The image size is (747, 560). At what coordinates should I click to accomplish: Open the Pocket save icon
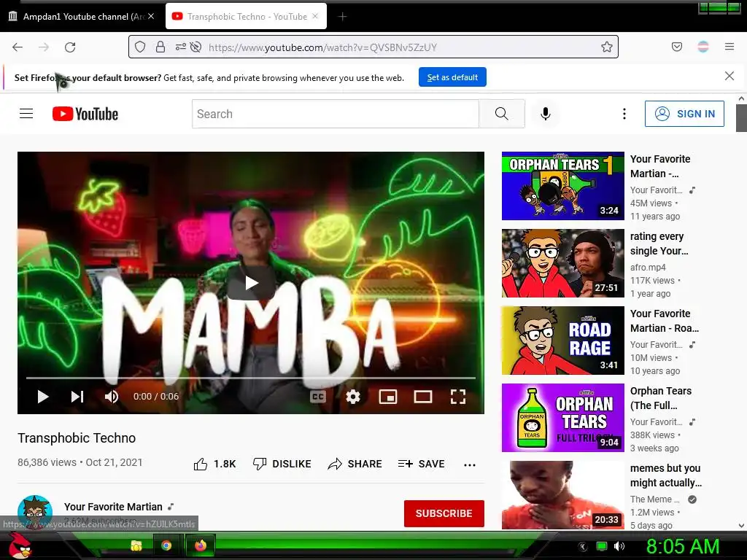[x=676, y=47]
